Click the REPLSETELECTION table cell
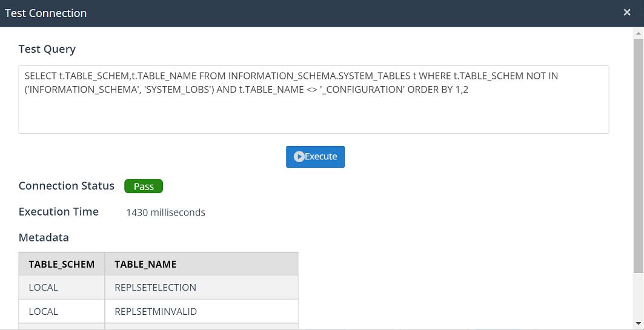Image resolution: width=644 pixels, height=330 pixels. (155, 287)
